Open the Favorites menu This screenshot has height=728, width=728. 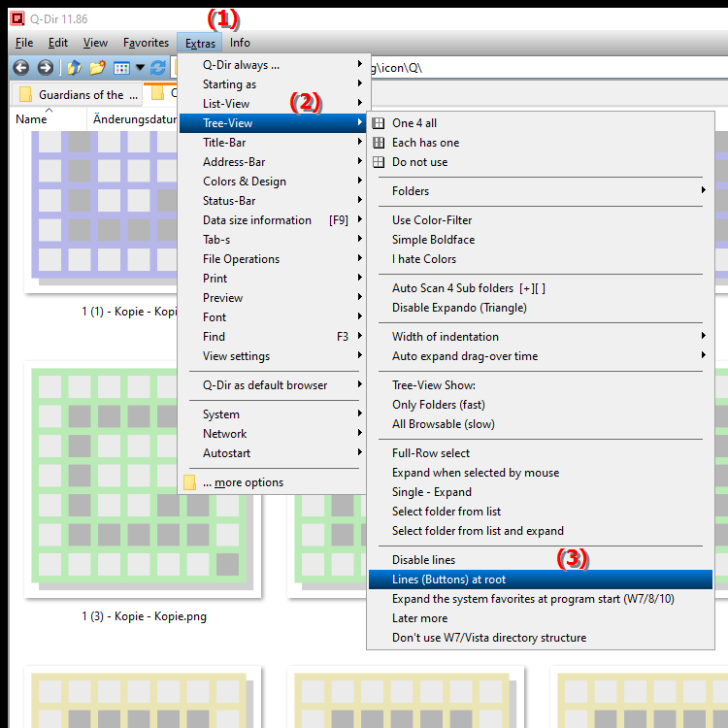click(x=146, y=43)
